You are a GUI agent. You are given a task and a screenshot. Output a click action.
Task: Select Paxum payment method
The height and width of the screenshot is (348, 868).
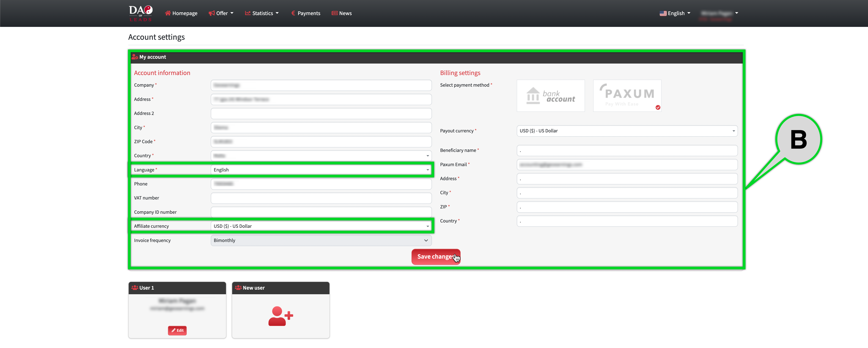tap(627, 96)
